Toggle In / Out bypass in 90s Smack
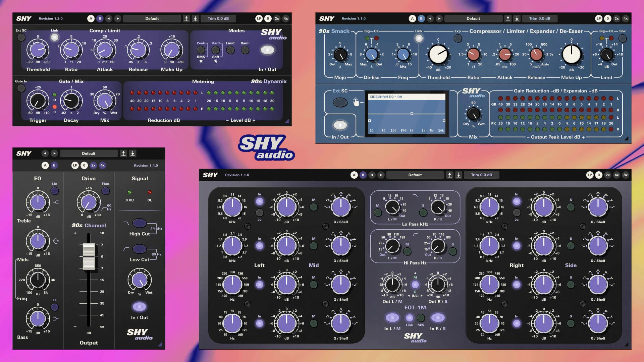Screen dimensions: 644x362 [340, 125]
